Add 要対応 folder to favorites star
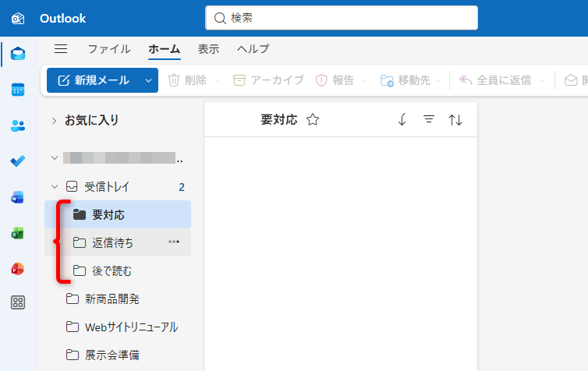 [x=313, y=120]
